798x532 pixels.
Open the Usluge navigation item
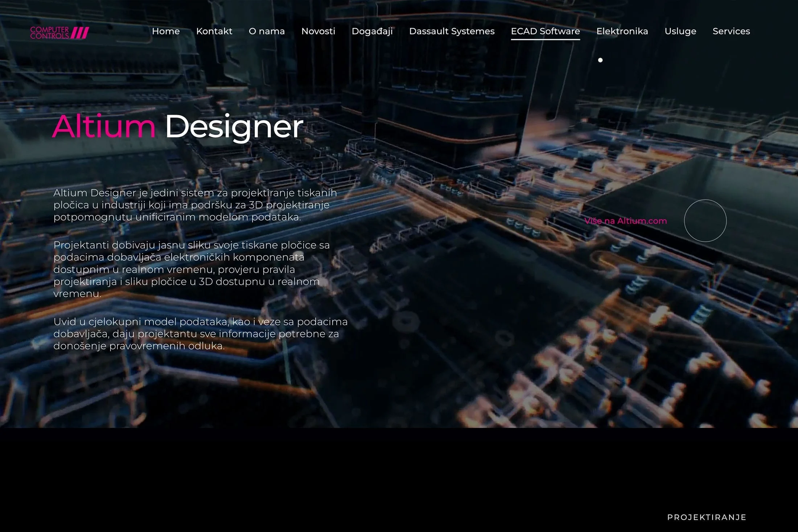(680, 32)
